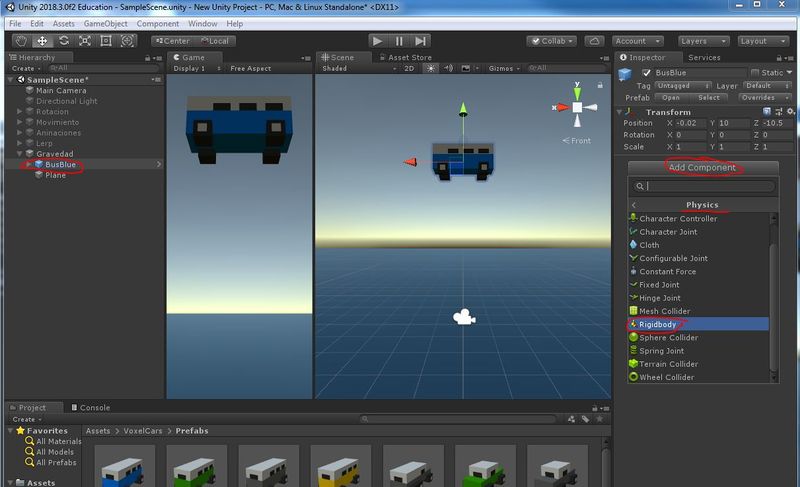Switch to the Console tab
800x487 pixels.
click(x=90, y=407)
